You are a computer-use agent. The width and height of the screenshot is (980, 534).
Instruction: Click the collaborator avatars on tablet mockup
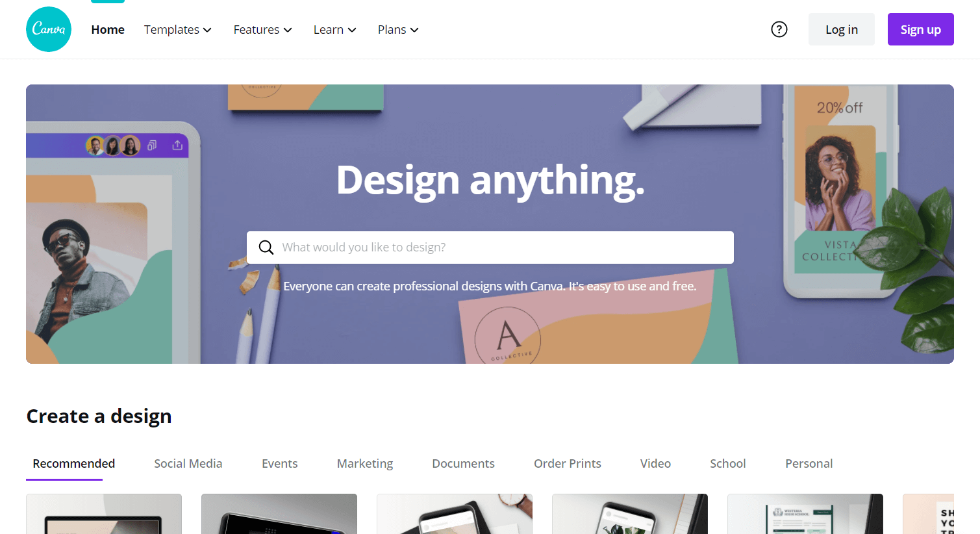pos(113,146)
